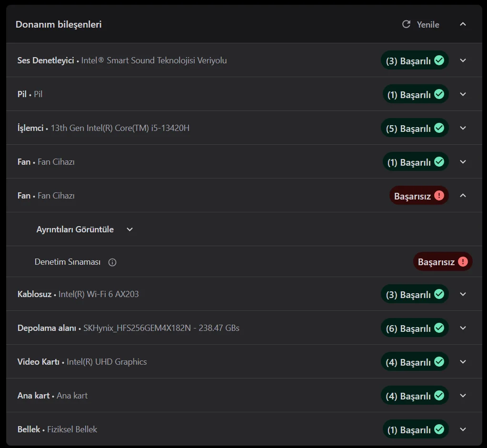Click the Yenile refresh icon
487x448 pixels.
pyautogui.click(x=406, y=24)
